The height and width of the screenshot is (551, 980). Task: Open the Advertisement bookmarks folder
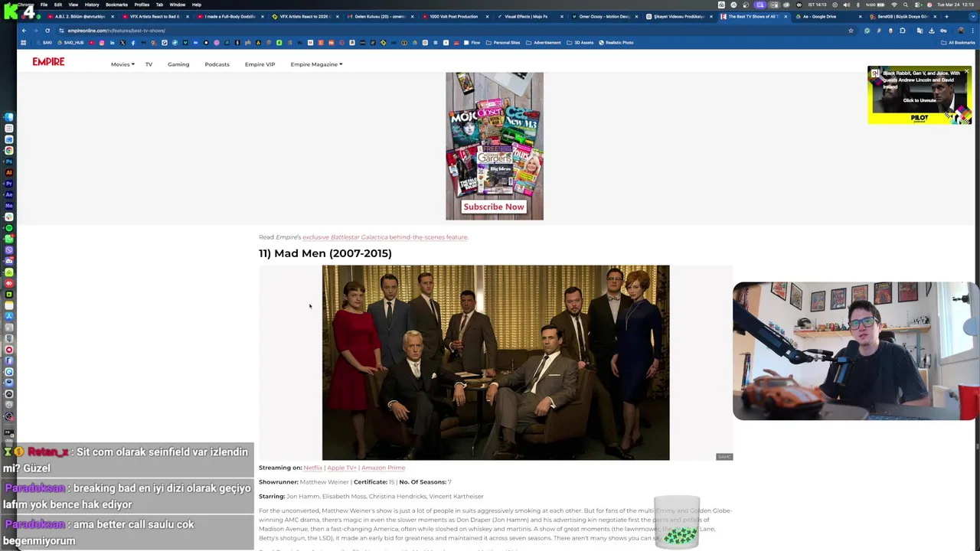544,43
